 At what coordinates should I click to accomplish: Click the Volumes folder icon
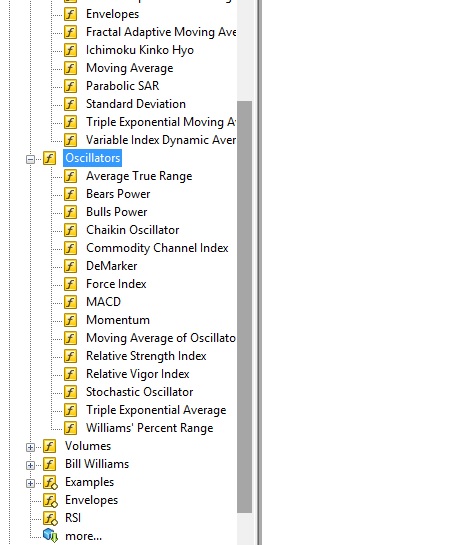point(49,446)
